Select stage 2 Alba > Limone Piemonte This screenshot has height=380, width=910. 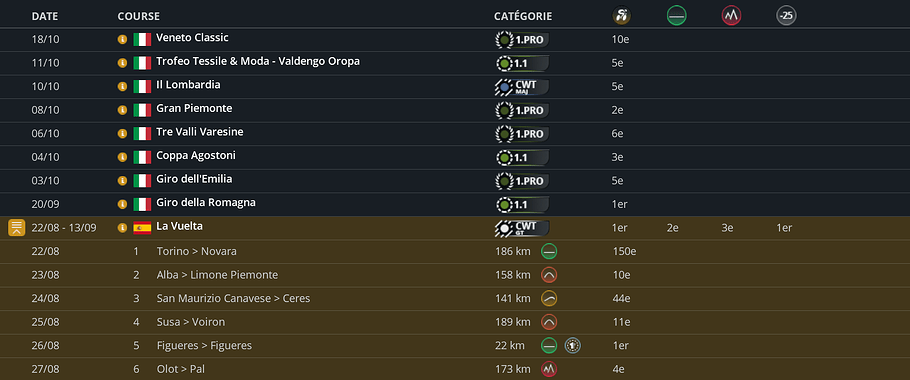(x=217, y=275)
